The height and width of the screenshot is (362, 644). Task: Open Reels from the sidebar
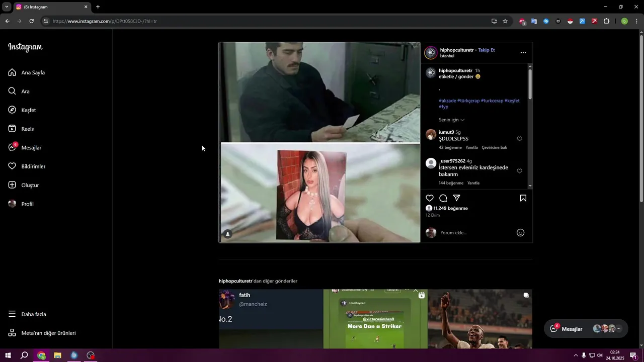point(21,129)
